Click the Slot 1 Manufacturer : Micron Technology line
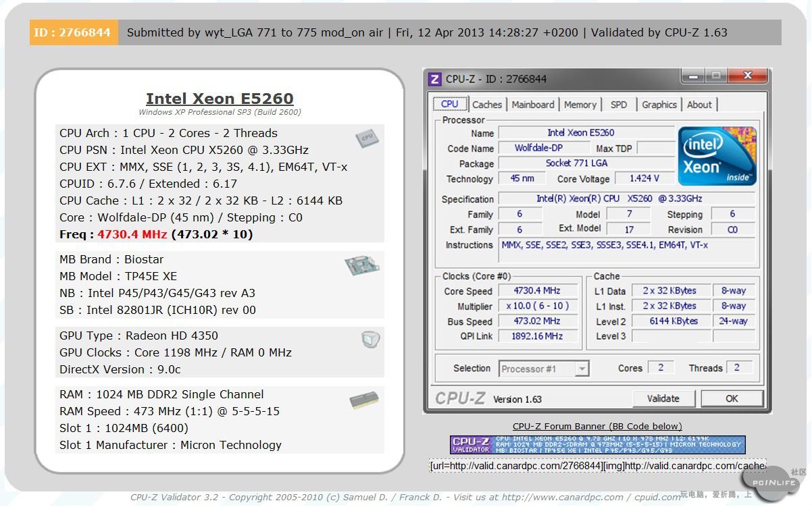The height and width of the screenshot is (507, 812). click(170, 445)
